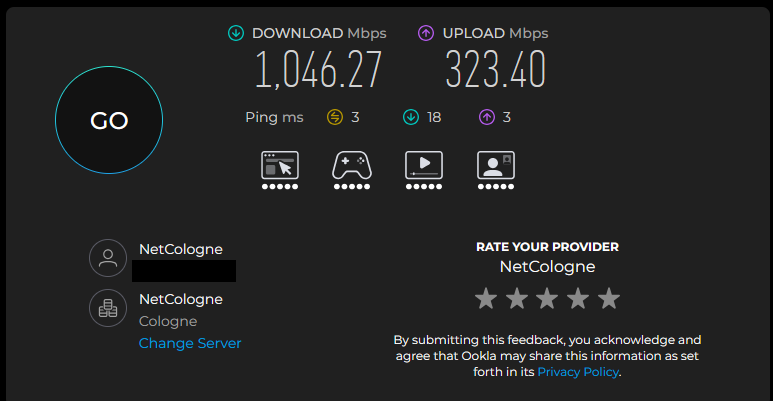Click the upload arrow icon beside UPLOAD

click(x=426, y=33)
